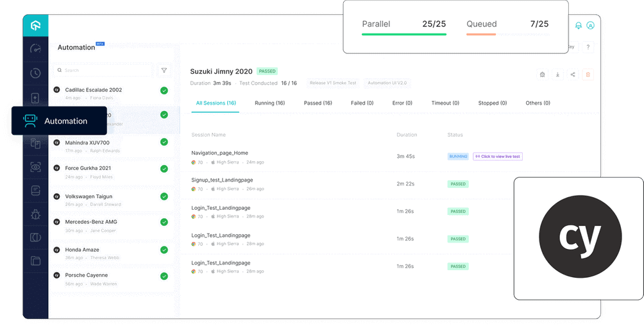This screenshot has width=644, height=326.
Task: Switch to the All Sessions (16) tab
Action: (x=216, y=103)
